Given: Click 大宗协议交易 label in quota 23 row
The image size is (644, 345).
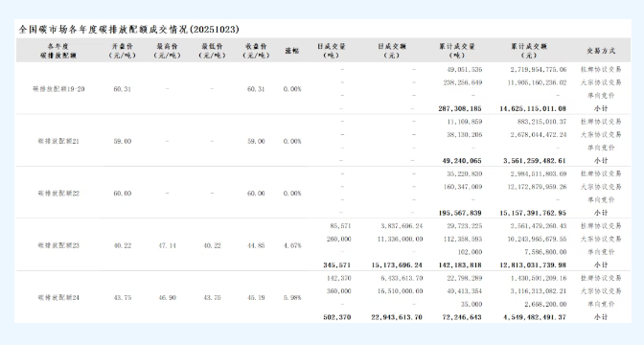Looking at the screenshot, I should click(x=601, y=240).
